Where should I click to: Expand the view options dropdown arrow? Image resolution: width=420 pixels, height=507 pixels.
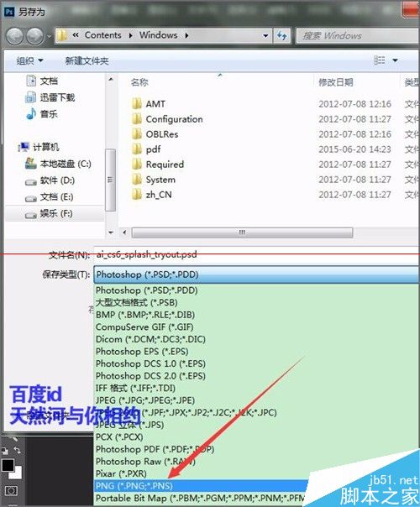395,60
